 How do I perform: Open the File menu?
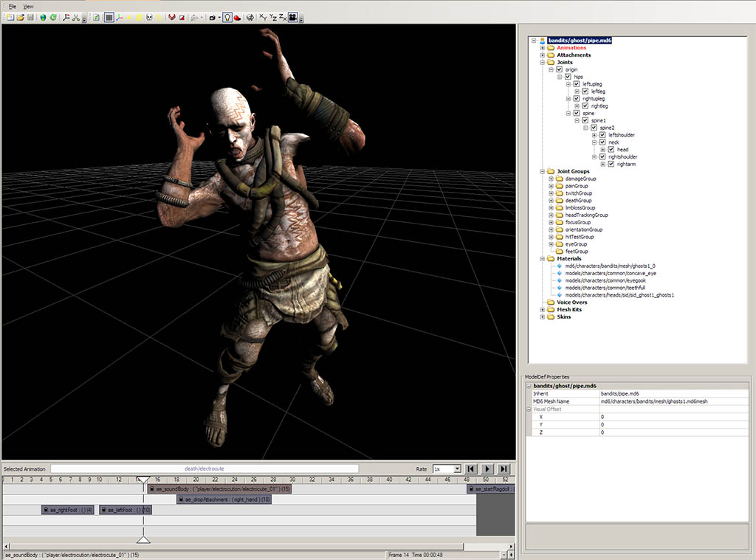tap(12, 6)
